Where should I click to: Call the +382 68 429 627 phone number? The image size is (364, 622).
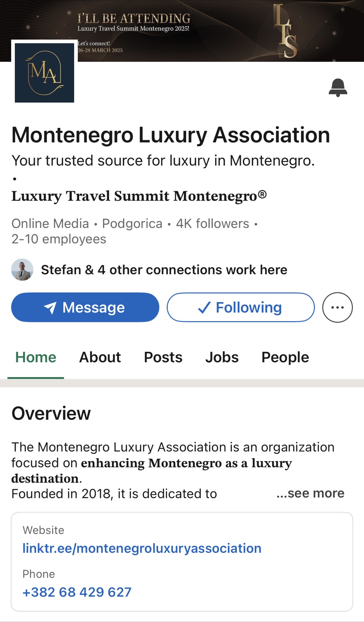77,592
